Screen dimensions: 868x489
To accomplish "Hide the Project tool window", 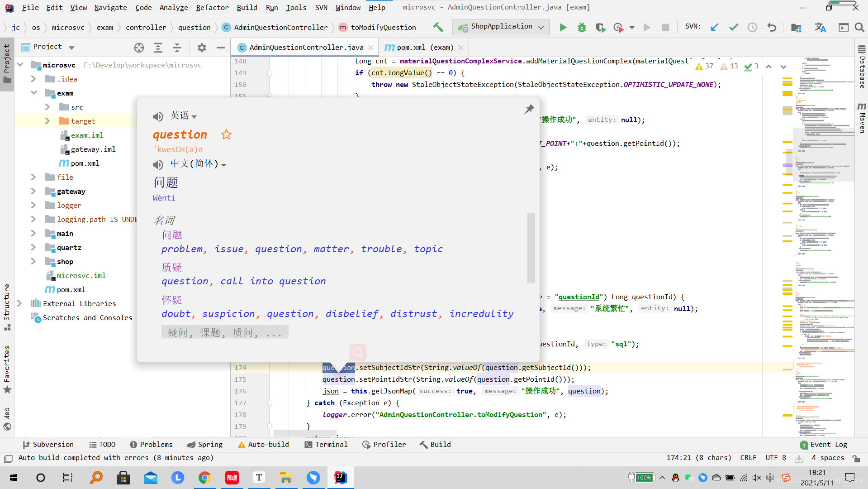I will (221, 47).
